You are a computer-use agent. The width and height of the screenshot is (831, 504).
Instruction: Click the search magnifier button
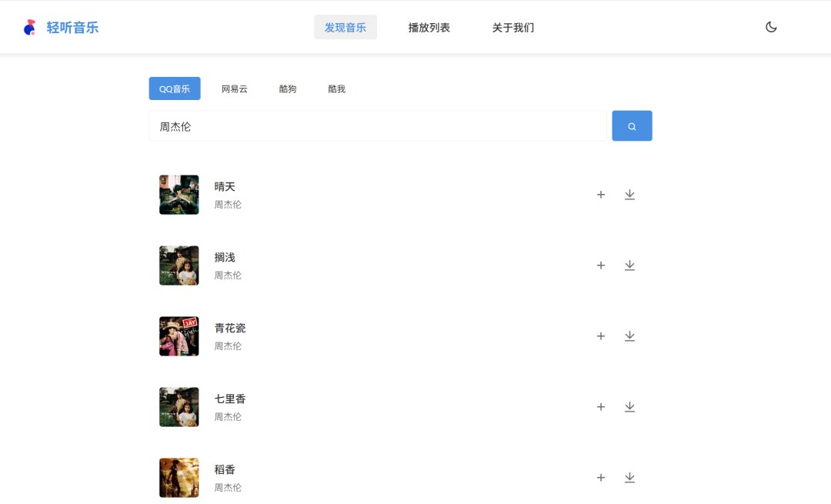pos(632,125)
